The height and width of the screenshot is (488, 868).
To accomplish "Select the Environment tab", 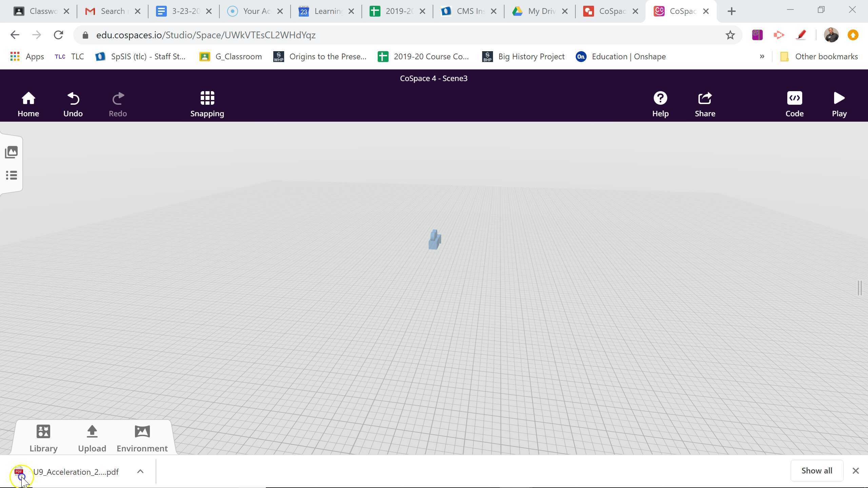I will [x=142, y=437].
